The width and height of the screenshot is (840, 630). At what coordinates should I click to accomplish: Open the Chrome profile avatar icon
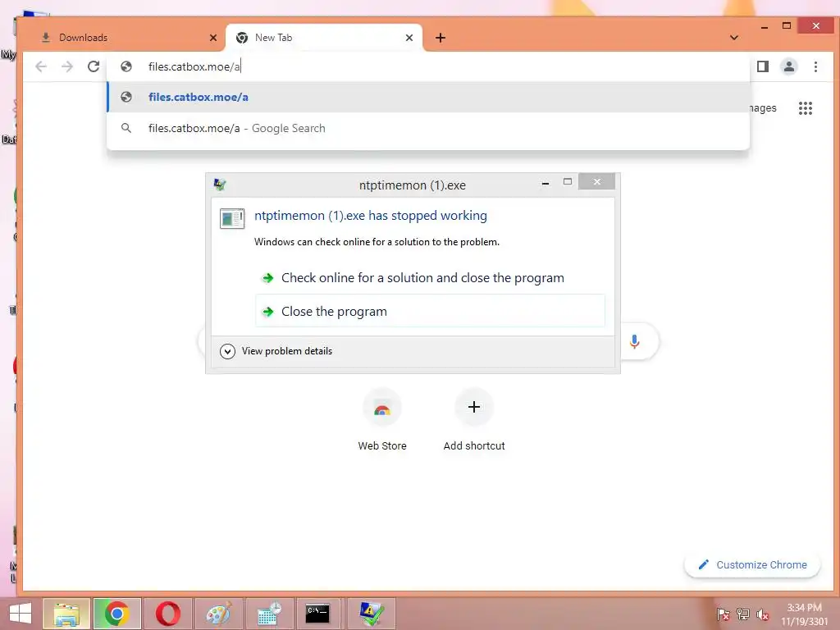[x=788, y=66]
